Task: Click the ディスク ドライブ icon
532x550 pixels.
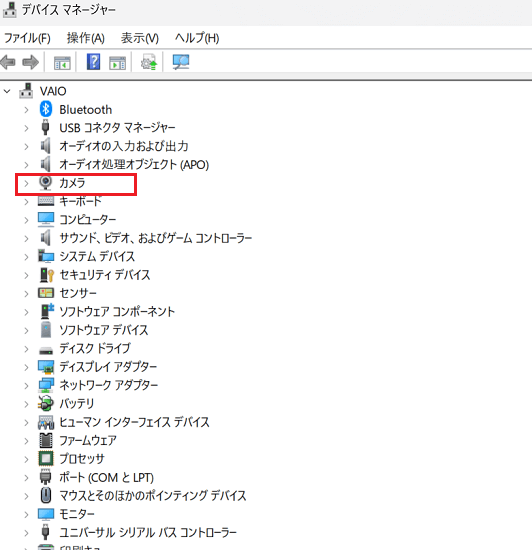Action: (46, 350)
